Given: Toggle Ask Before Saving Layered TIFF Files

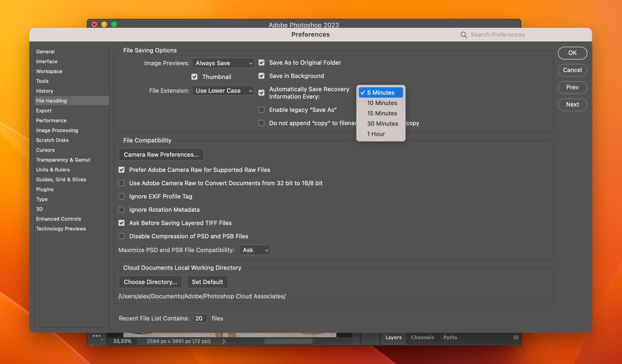Looking at the screenshot, I should [x=121, y=223].
